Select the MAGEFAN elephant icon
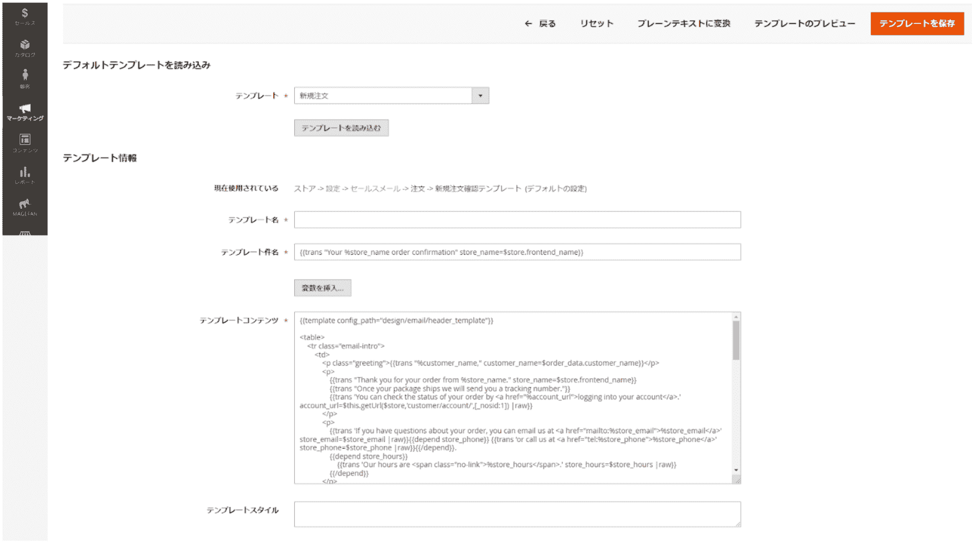This screenshot has height=543, width=980. pos(25,205)
